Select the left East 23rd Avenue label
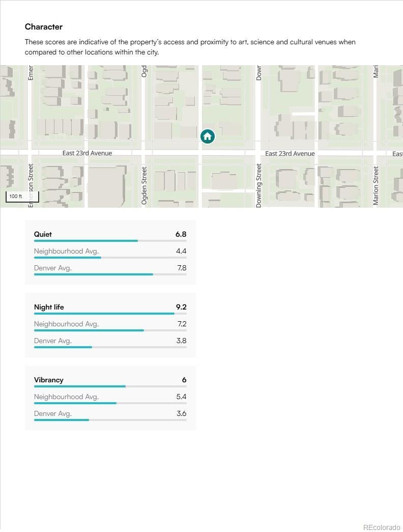 tap(87, 153)
